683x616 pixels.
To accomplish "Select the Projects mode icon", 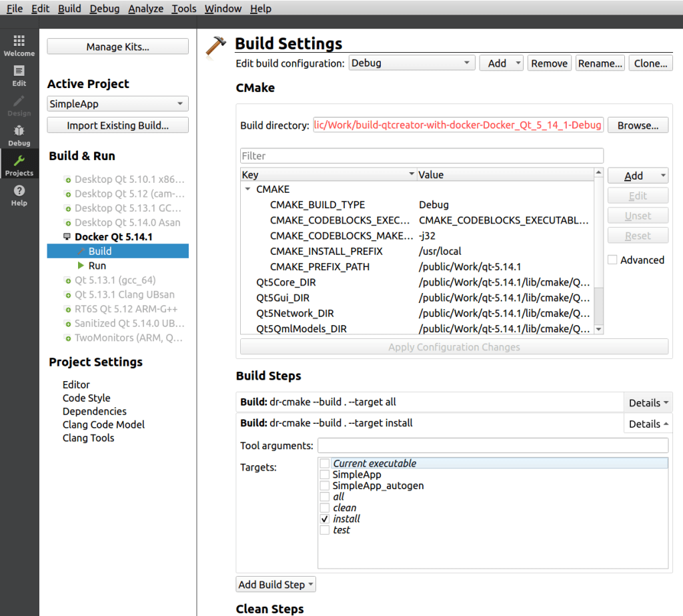I will 19,164.
